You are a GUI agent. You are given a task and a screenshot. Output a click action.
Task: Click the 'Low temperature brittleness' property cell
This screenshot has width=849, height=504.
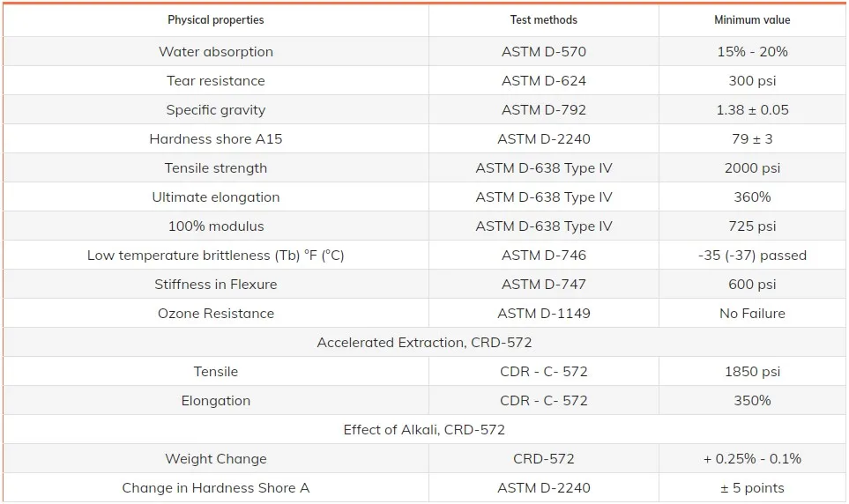click(x=216, y=256)
